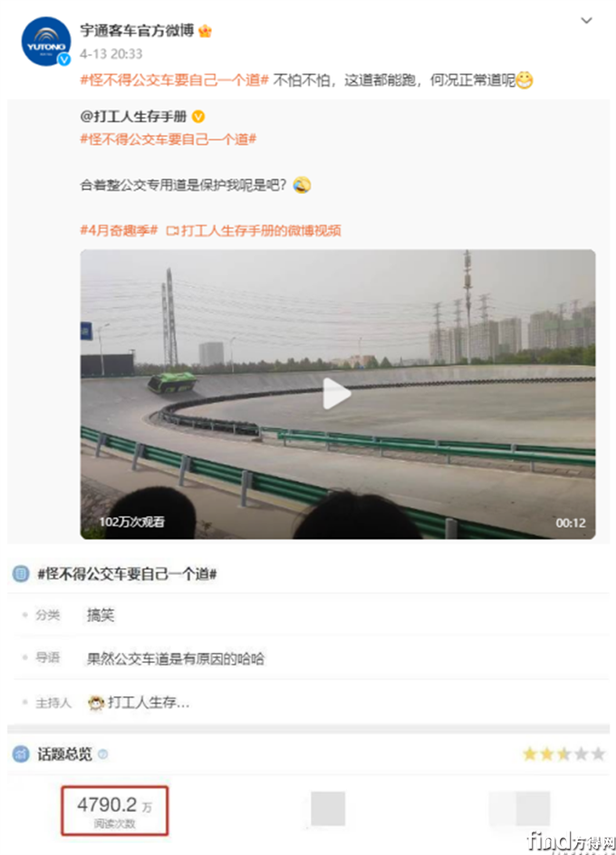616x855 pixels.
Task: Click the host avatar icon beside 打工人生存
Action: click(96, 703)
